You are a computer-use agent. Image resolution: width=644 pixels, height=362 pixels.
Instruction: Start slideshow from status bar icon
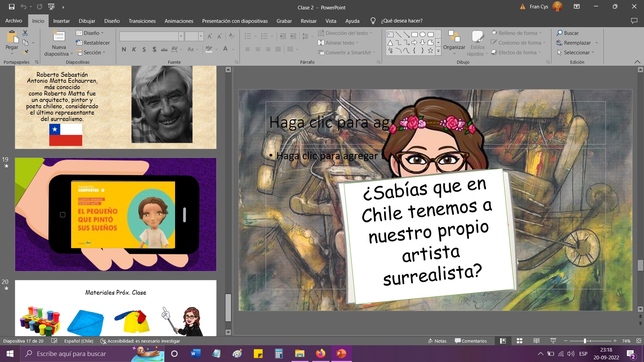click(553, 341)
